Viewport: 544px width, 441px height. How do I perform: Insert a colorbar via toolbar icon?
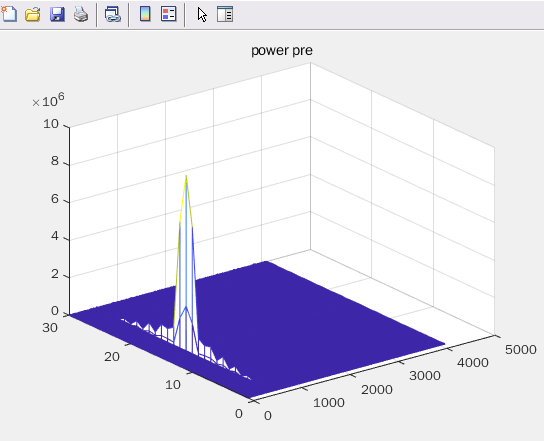(145, 14)
